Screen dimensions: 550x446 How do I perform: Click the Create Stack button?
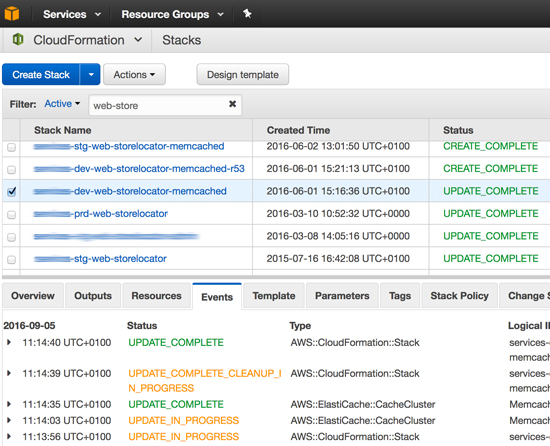[x=41, y=74]
